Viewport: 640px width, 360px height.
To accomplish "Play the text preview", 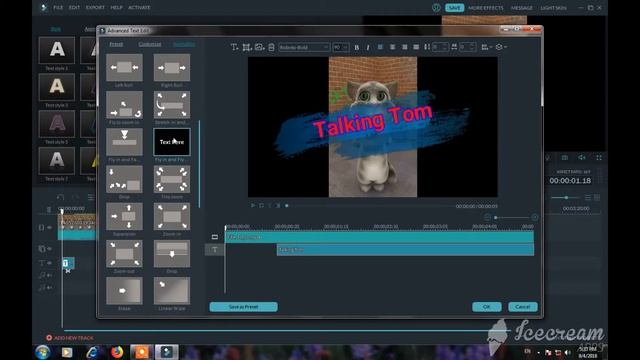I will tap(253, 205).
